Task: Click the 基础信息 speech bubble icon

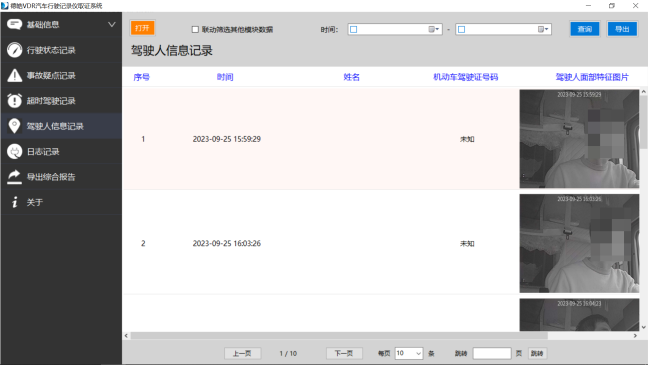Action: point(14,24)
